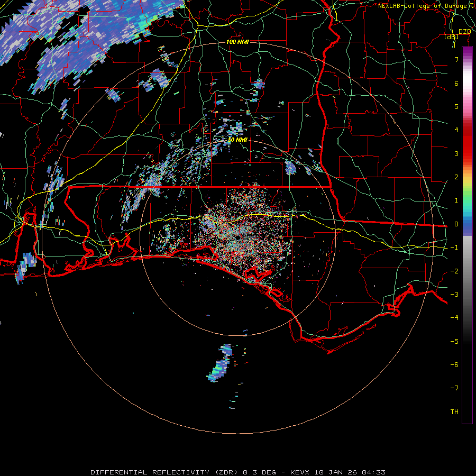
Task: Click the scale value 6 on the legend
Action: (x=456, y=83)
